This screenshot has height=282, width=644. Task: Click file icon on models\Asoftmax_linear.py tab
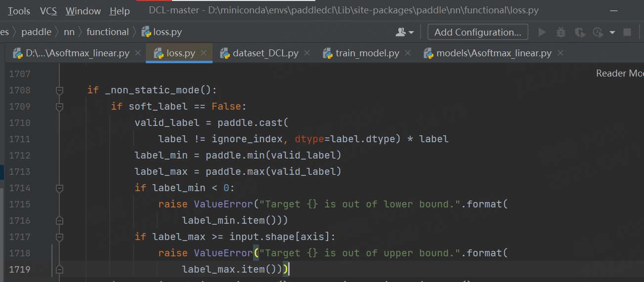click(428, 53)
